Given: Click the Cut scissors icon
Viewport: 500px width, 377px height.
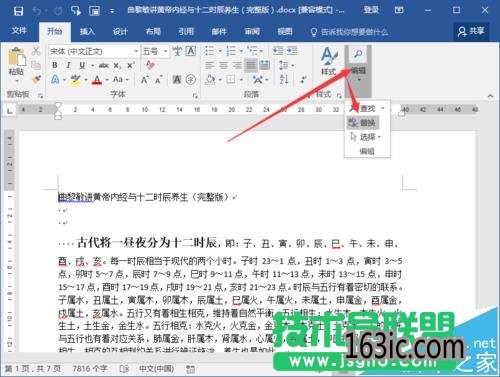Looking at the screenshot, I should 36,51.
